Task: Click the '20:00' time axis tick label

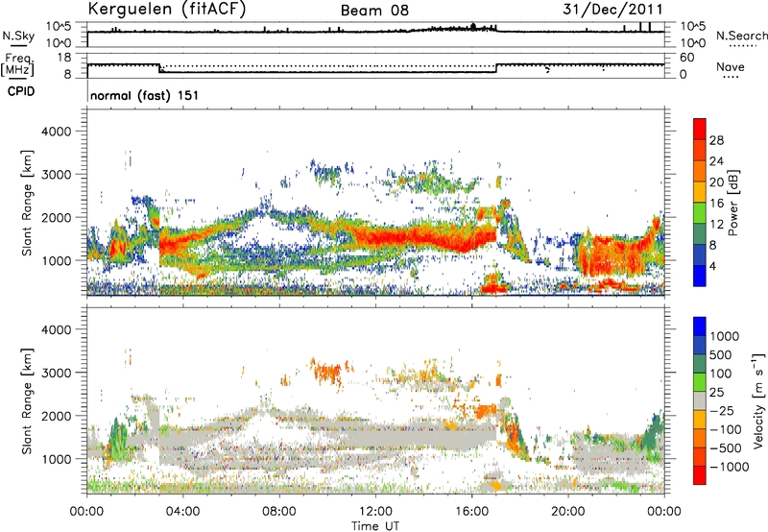Action: [568, 512]
